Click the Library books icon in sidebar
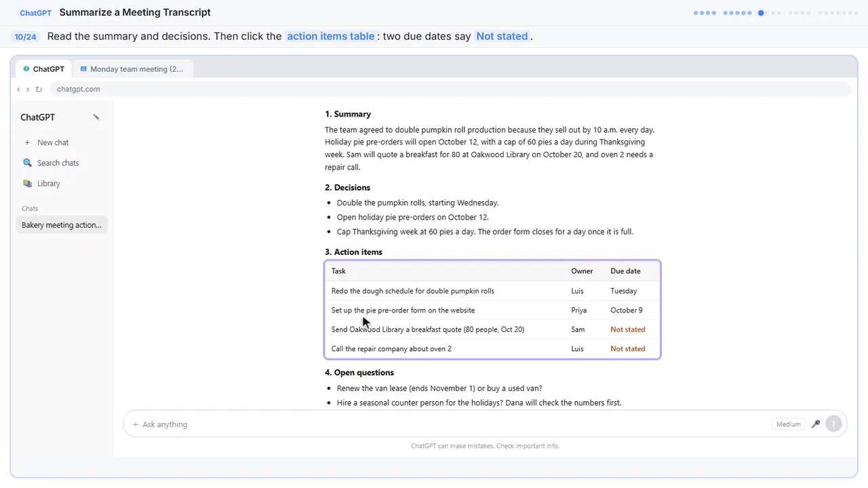 coord(27,183)
